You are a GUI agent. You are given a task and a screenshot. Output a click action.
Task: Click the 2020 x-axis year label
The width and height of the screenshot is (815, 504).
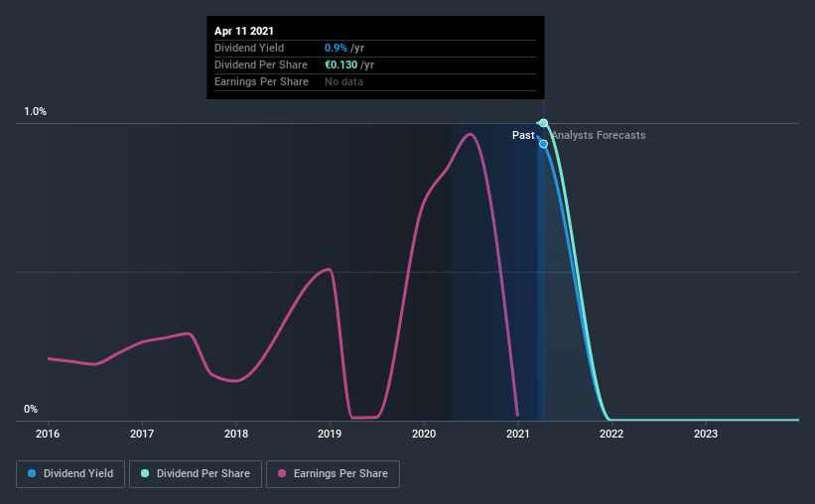tap(424, 434)
